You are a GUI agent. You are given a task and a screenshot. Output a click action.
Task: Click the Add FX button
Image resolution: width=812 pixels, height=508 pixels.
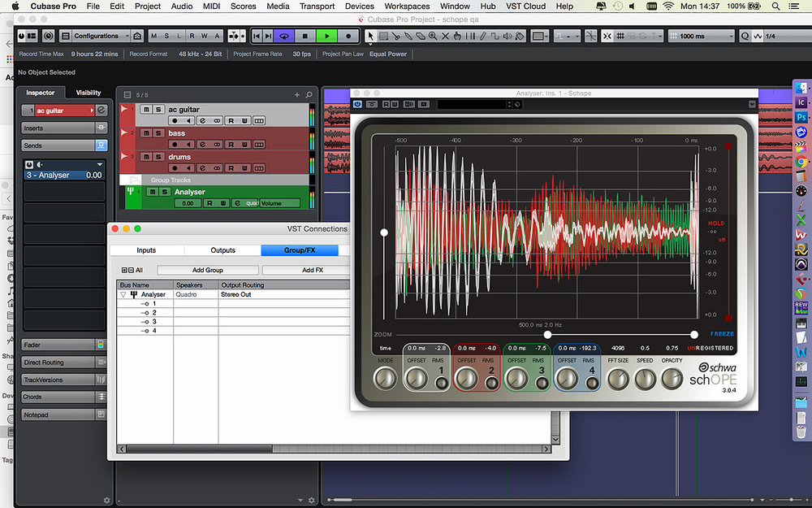click(313, 270)
